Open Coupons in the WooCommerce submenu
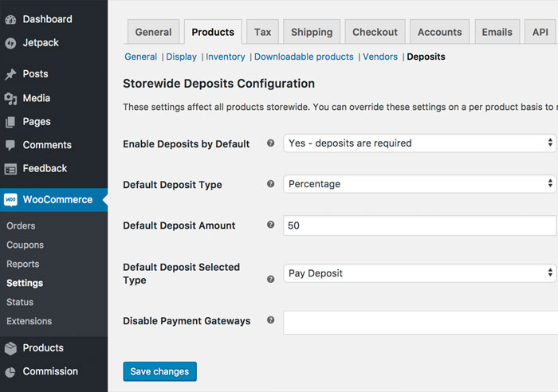 [26, 245]
